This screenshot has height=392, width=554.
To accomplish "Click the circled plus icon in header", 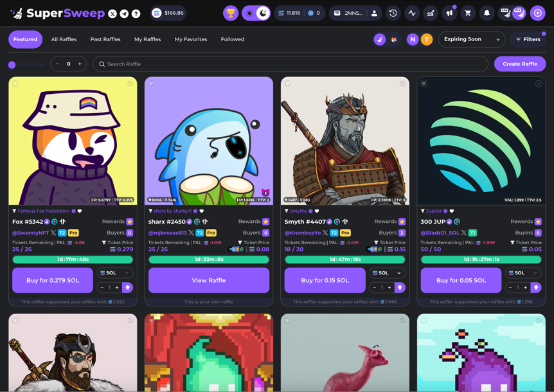I will coord(537,13).
